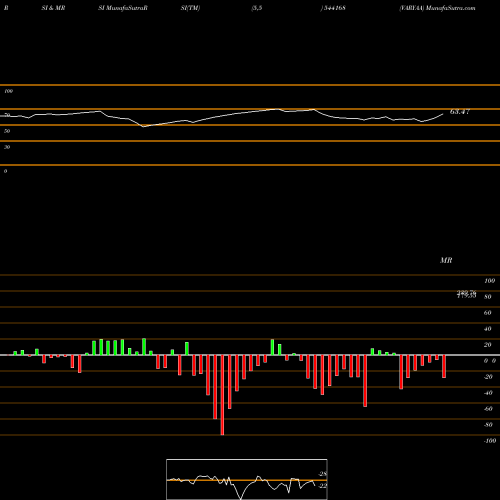500x500 pixels.
Task: Click the -20 label on MR right axis
Action: click(x=488, y=377)
